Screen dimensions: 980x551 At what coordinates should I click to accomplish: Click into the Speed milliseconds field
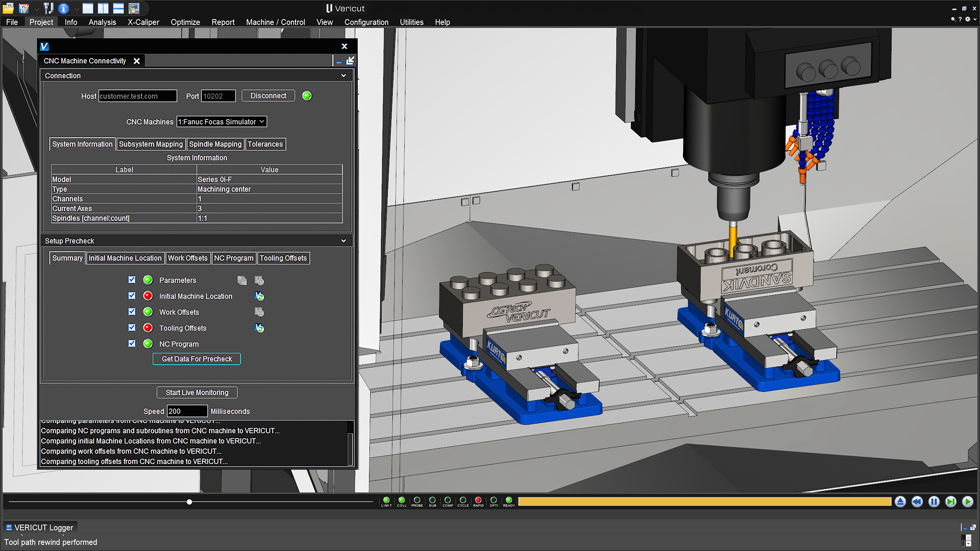pos(187,411)
